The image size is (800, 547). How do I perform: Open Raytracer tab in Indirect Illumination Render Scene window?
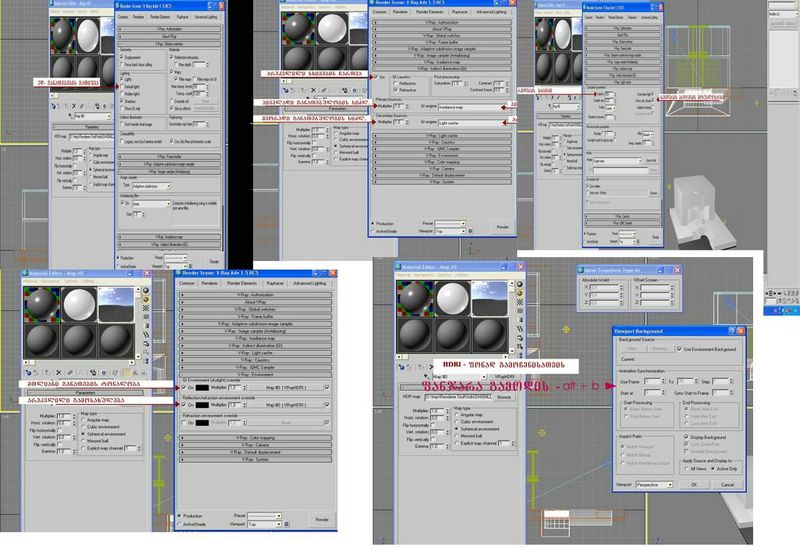(x=460, y=11)
